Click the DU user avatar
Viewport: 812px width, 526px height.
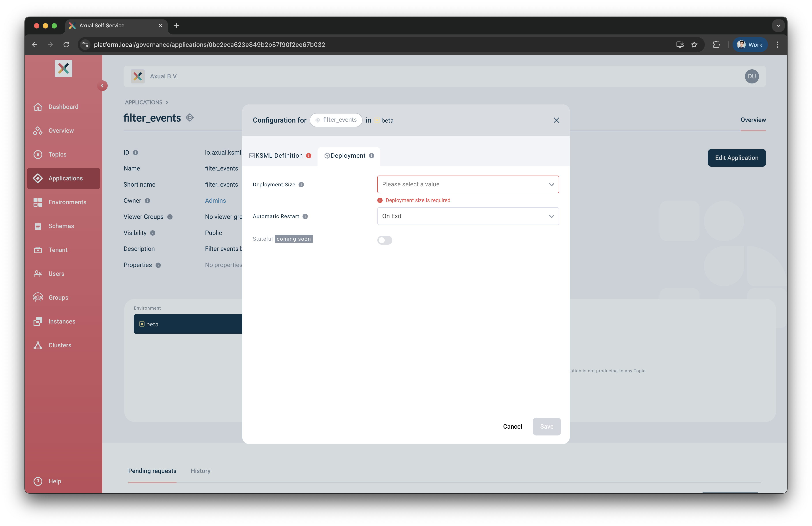[x=752, y=76]
